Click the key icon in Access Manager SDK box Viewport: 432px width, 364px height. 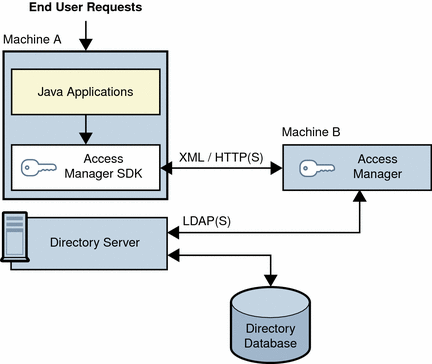click(39, 167)
